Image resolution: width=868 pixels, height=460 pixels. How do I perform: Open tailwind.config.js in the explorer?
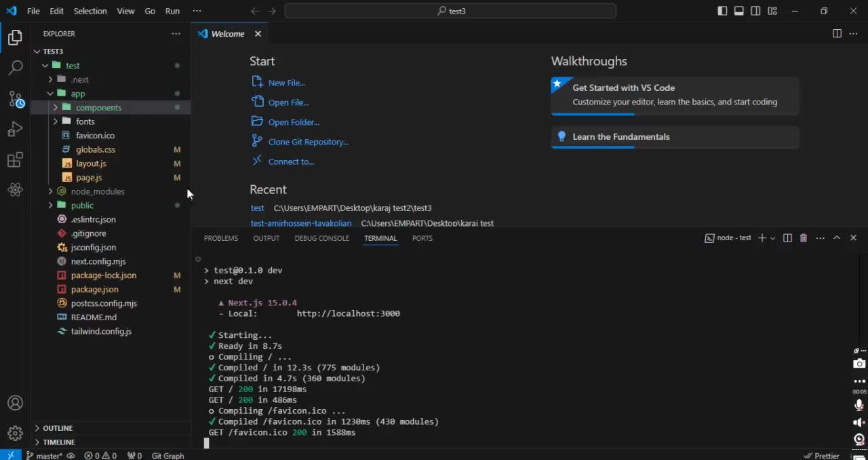point(101,331)
